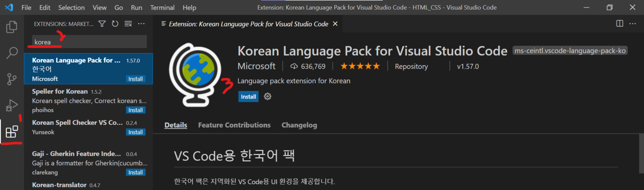644x190 pixels.
Task: Open the Repository link
Action: coord(411,66)
